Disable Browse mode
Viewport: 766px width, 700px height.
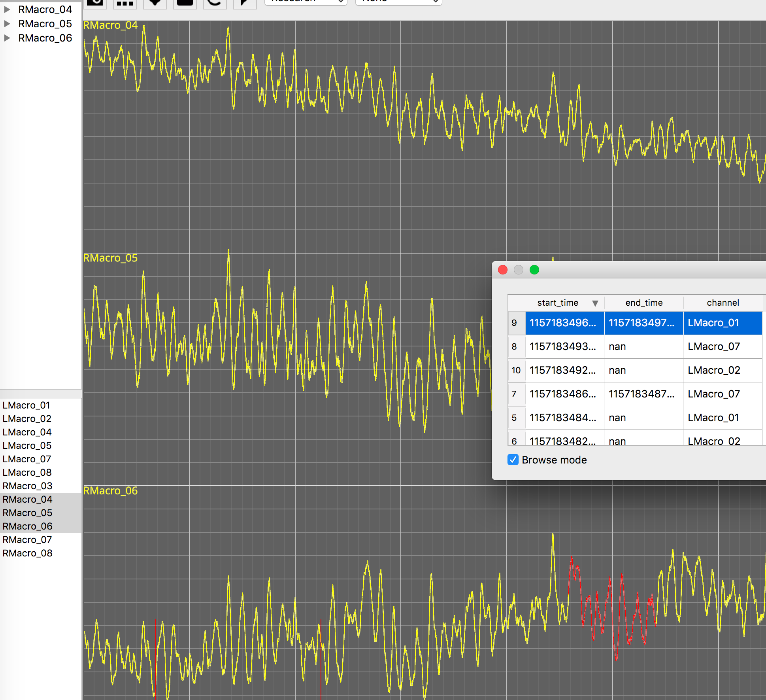click(513, 460)
